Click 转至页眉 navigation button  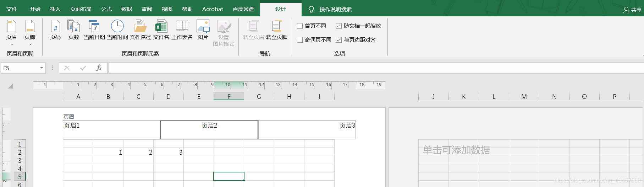tap(253, 30)
